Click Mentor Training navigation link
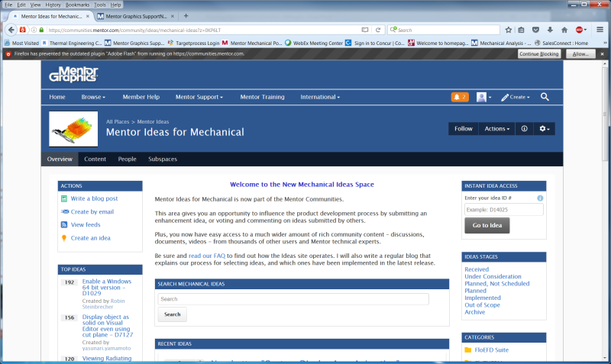 pyautogui.click(x=262, y=97)
